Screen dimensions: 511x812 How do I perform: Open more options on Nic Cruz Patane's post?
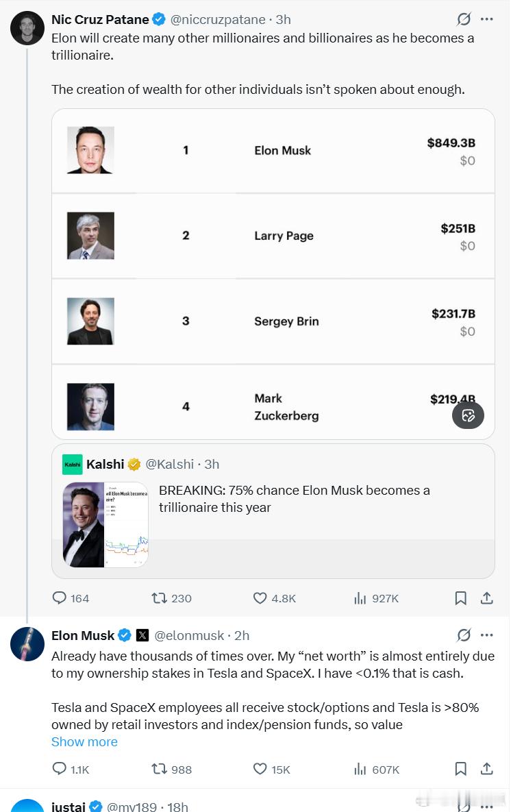pyautogui.click(x=487, y=19)
